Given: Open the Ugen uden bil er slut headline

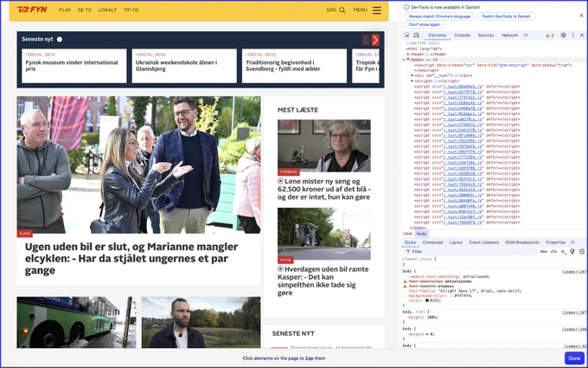Looking at the screenshot, I should [x=131, y=258].
